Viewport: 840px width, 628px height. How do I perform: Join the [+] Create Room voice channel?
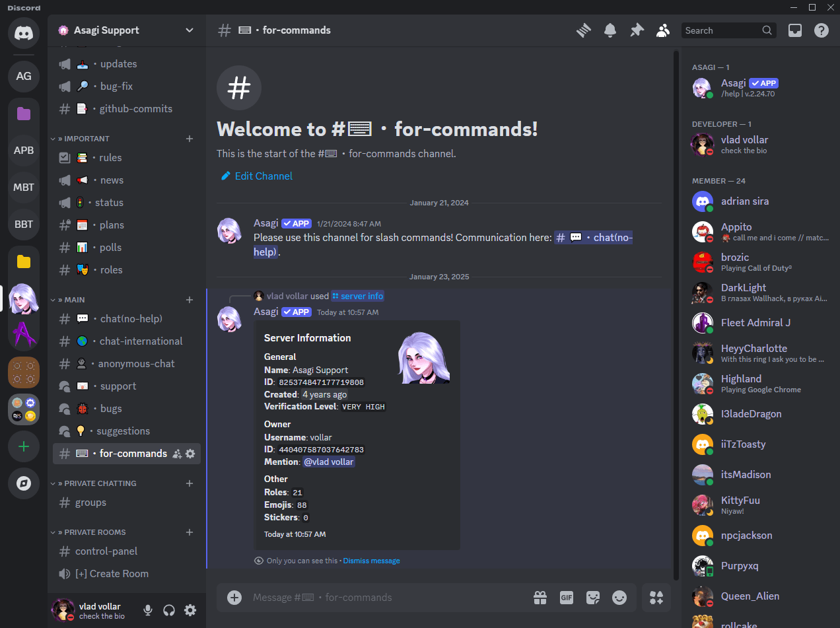127,574
